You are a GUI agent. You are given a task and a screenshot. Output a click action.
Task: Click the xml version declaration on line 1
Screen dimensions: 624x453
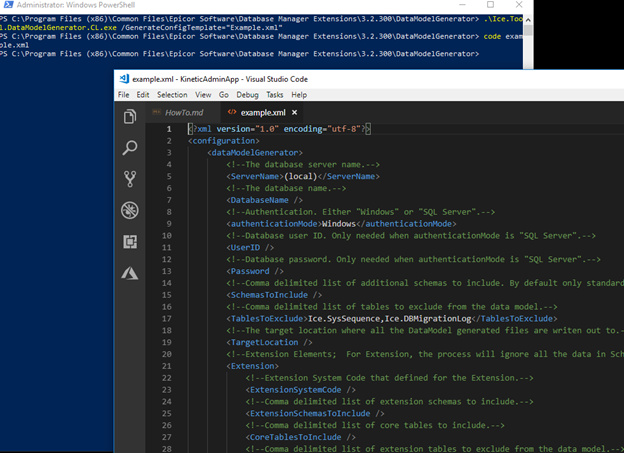click(279, 129)
